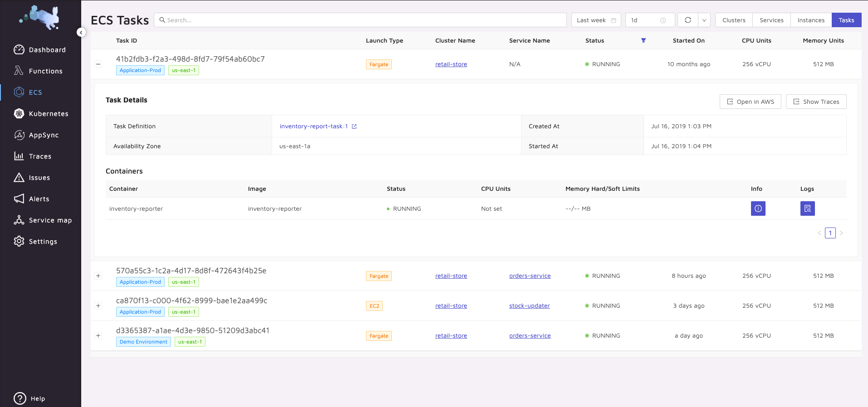Select the ECS sidebar icon
The width and height of the screenshot is (868, 407).
(19, 92)
